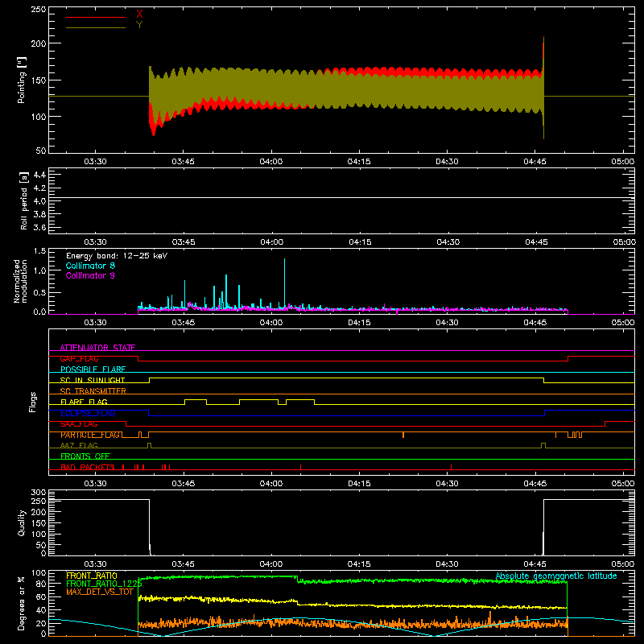Screen dimensions: 644x644
Task: Click the "Absolute geomagnetic latitude" label
Action: pos(556,576)
